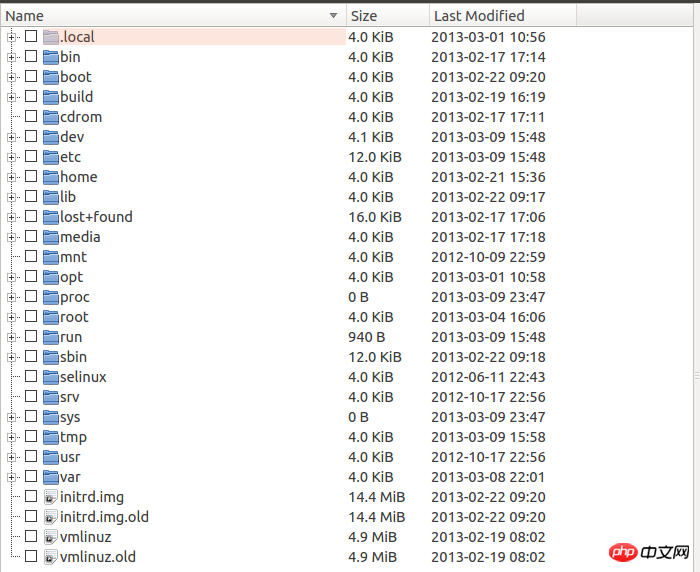Image resolution: width=700 pixels, height=572 pixels.
Task: Click the etc folder icon
Action: click(x=51, y=157)
